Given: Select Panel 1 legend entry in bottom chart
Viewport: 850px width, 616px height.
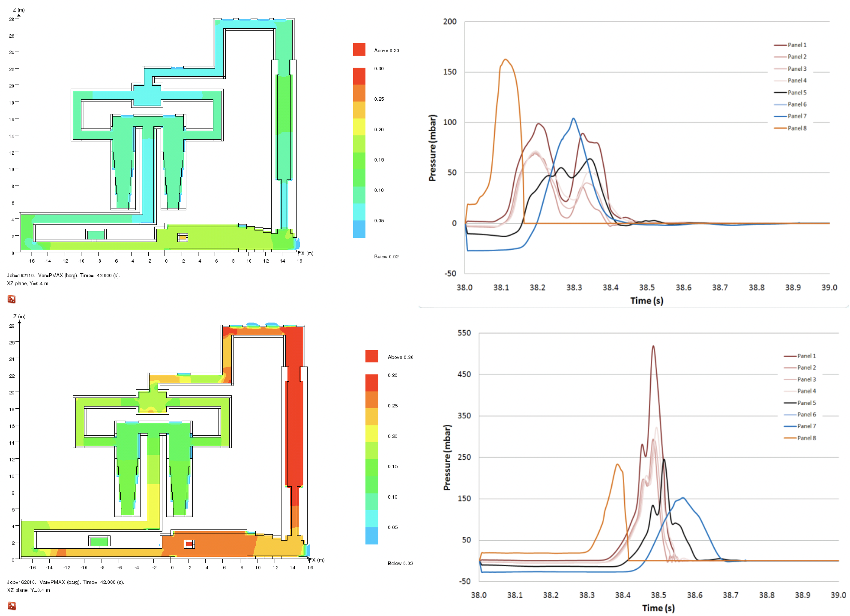Looking at the screenshot, I should coord(806,356).
